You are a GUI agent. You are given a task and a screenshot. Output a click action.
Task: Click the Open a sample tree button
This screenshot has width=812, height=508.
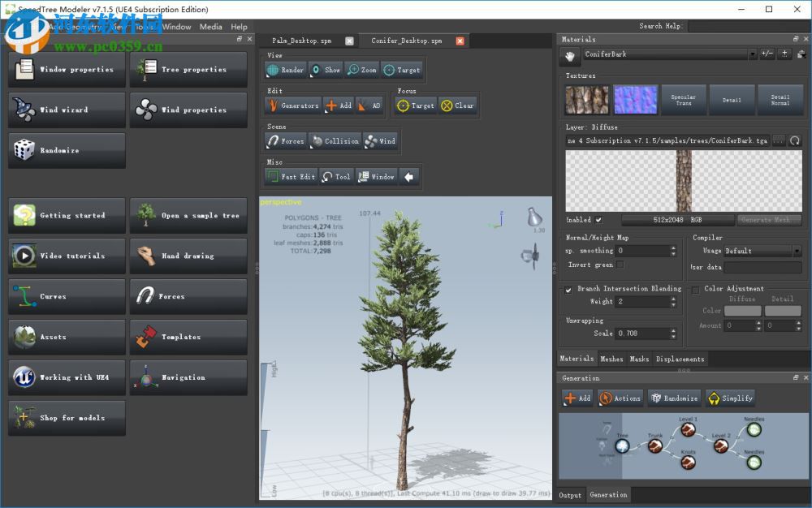pyautogui.click(x=188, y=215)
